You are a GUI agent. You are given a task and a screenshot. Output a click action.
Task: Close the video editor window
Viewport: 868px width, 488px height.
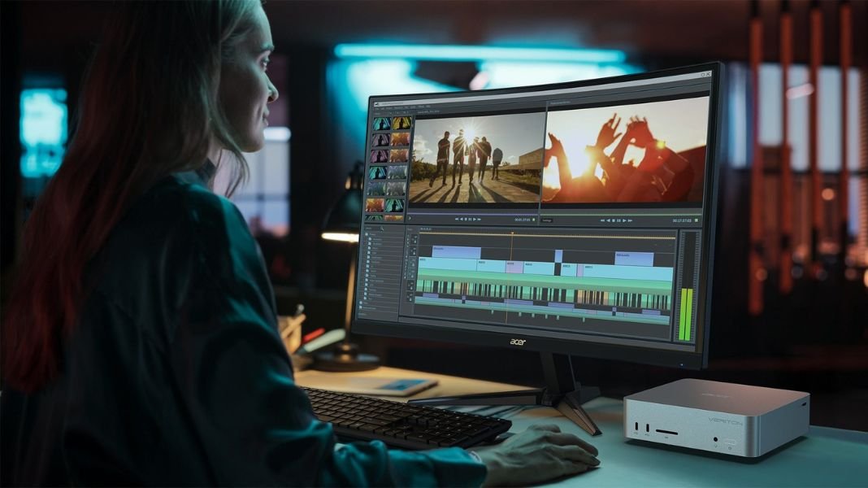708,74
